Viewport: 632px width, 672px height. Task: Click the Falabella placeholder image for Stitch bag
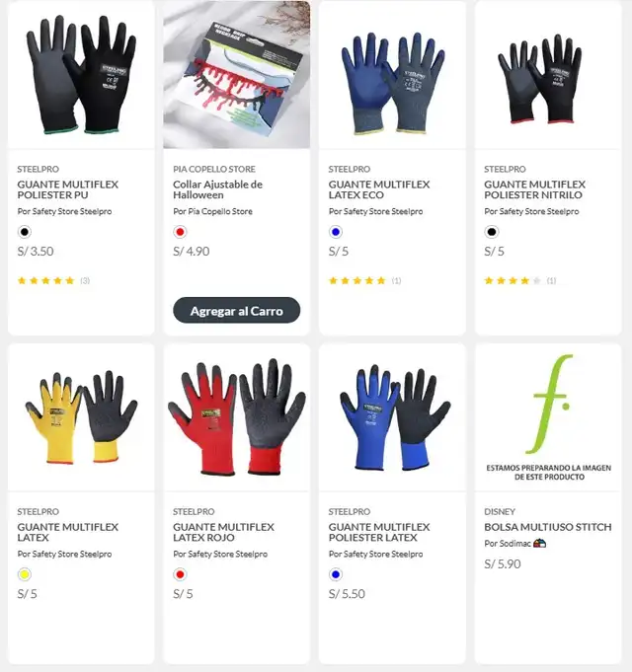tap(548, 417)
